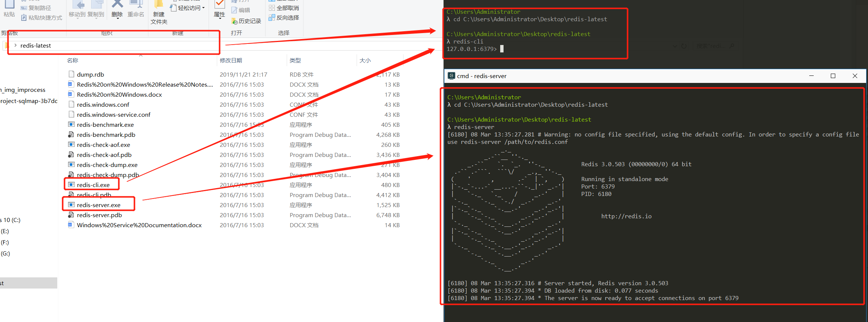Image resolution: width=868 pixels, height=322 pixels.
Task: Click the 粘贴 (Paste) ribbon button
Action: point(9,9)
